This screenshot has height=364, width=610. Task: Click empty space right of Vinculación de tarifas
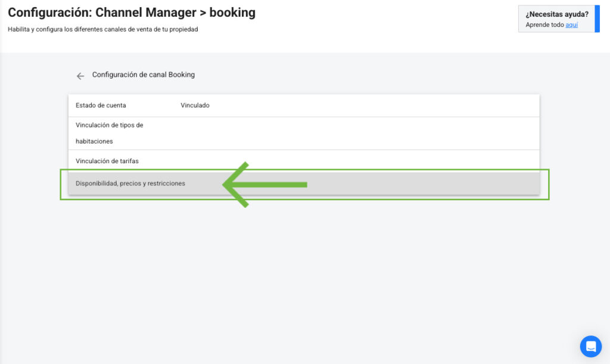(357, 161)
